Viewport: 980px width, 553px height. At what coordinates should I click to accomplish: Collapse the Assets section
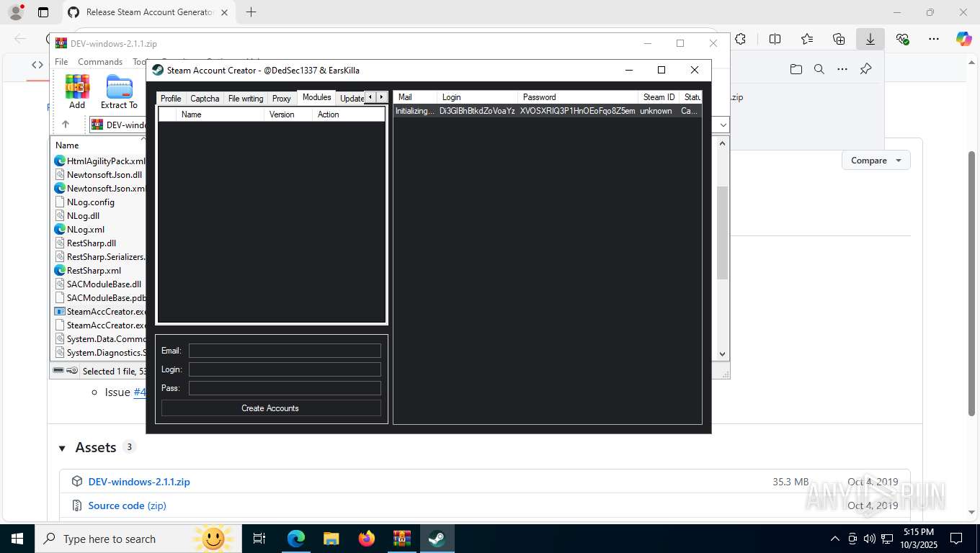pos(62,448)
